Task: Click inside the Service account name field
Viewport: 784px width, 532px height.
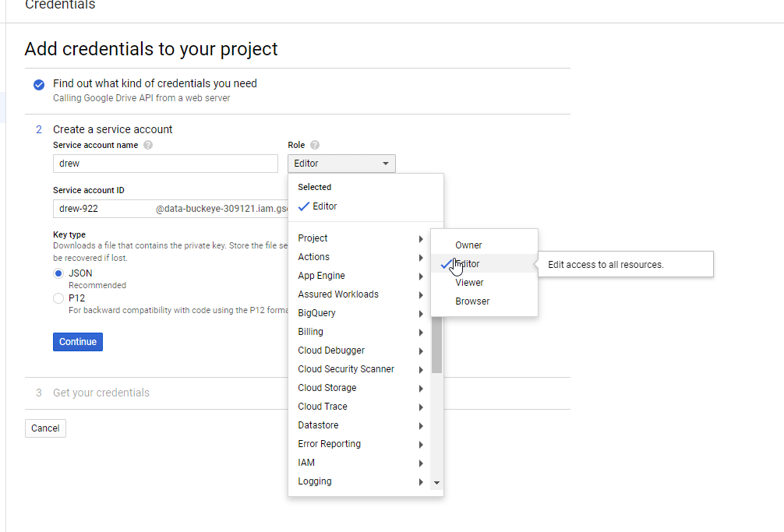Action: 164,163
